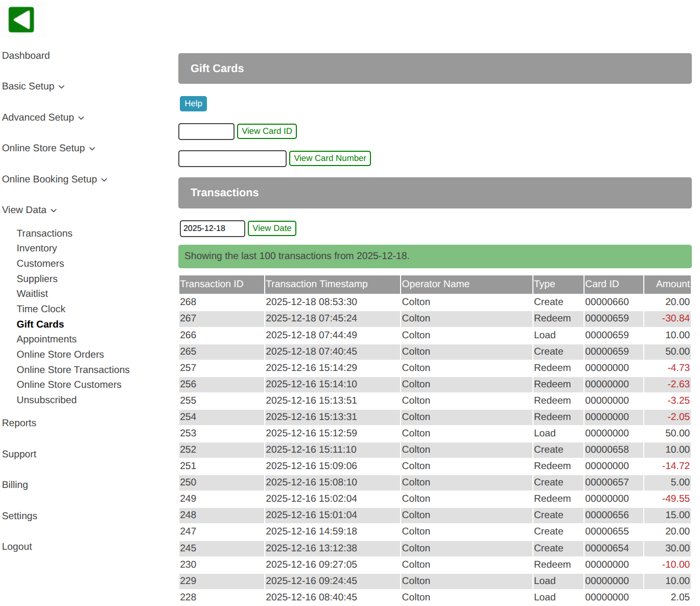Expand Online Store Setup section
This screenshot has width=700, height=606.
(x=49, y=148)
